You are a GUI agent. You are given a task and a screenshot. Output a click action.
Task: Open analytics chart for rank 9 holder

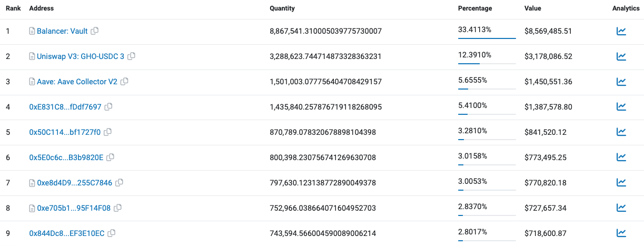tap(621, 232)
